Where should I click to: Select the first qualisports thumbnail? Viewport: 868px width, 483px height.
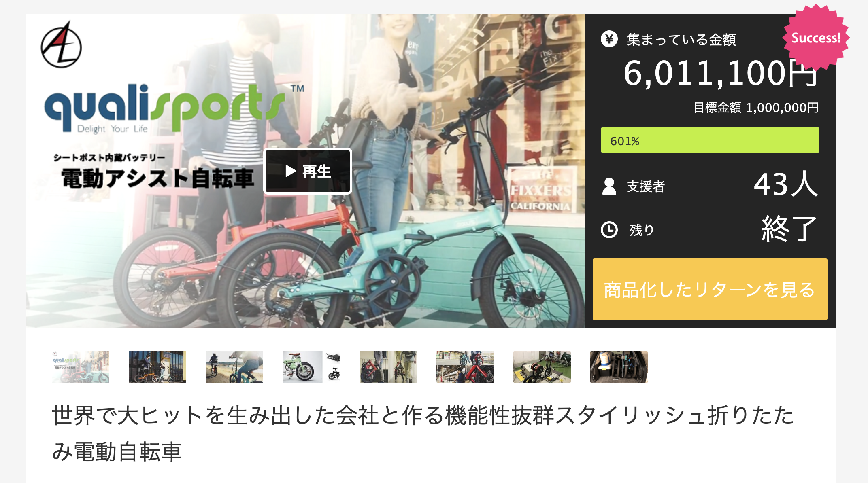tap(81, 367)
